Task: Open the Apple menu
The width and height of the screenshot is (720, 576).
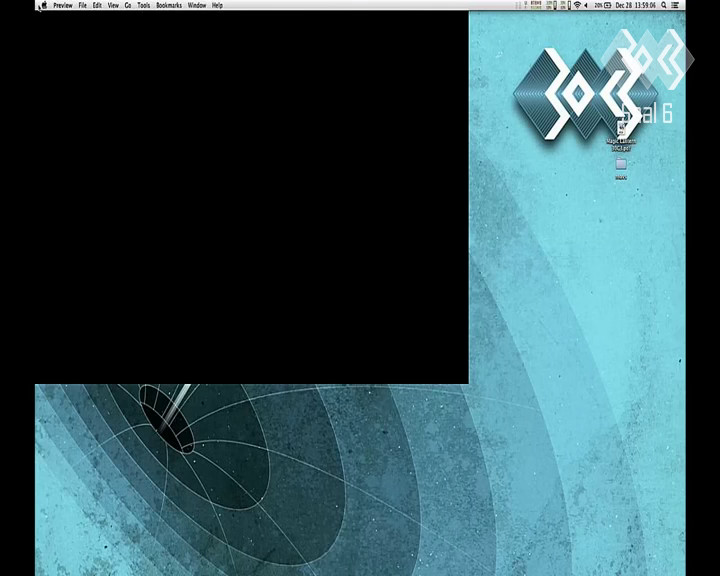Action: pyautogui.click(x=45, y=5)
